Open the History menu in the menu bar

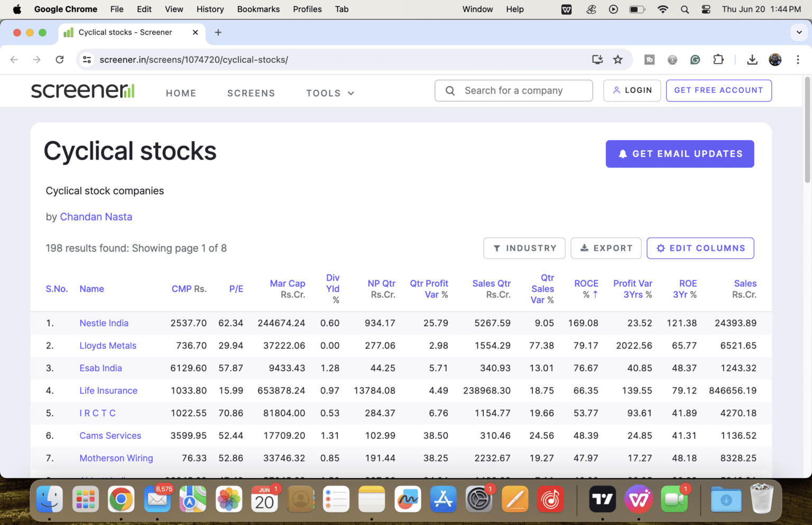pos(210,9)
